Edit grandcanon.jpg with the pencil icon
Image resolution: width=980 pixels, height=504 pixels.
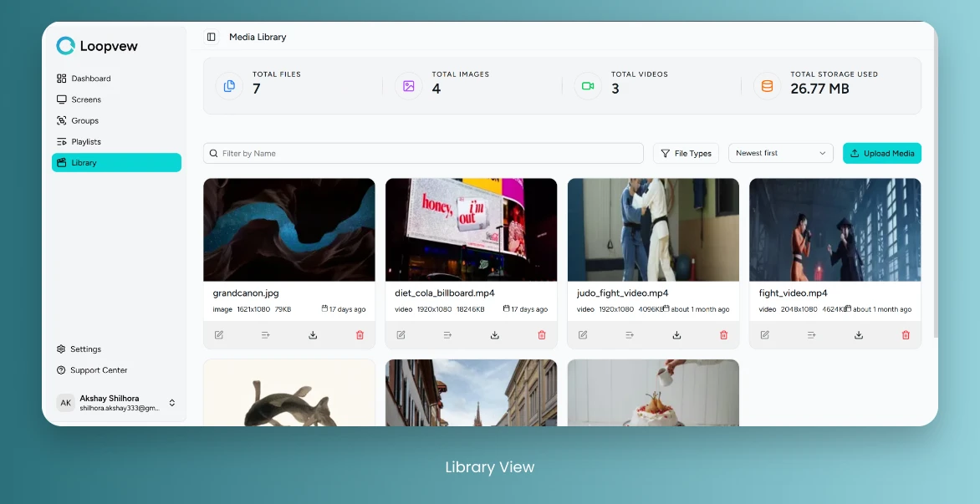pos(219,335)
